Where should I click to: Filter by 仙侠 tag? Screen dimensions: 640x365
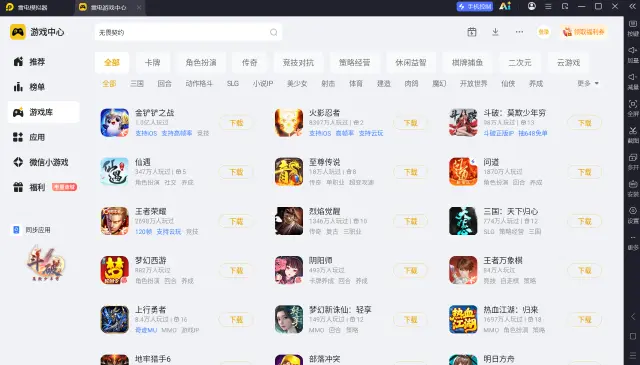(x=508, y=84)
